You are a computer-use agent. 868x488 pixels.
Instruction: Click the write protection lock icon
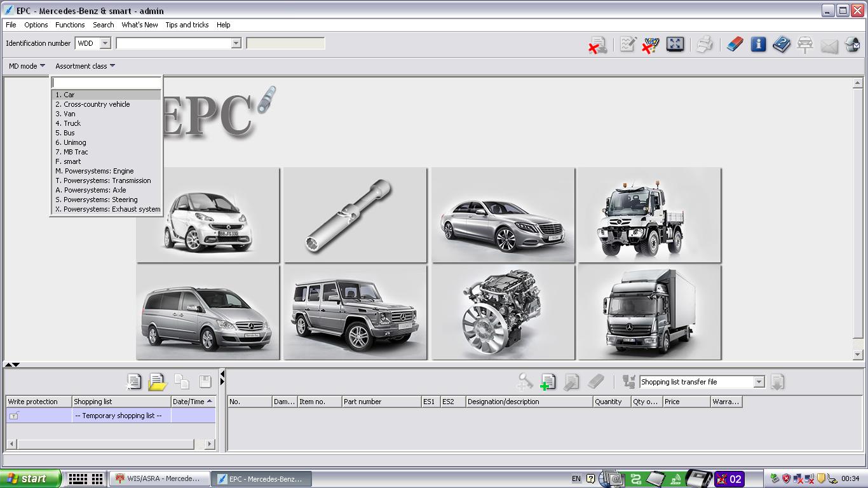click(x=14, y=416)
